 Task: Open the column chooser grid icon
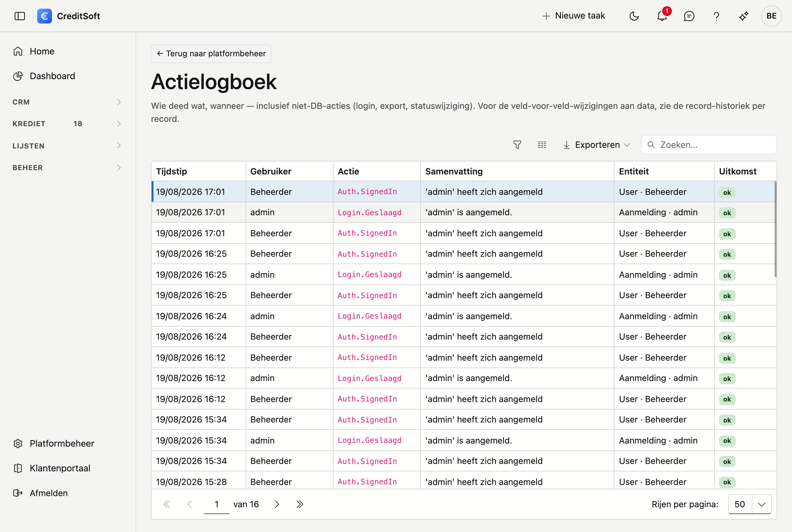[x=542, y=145]
